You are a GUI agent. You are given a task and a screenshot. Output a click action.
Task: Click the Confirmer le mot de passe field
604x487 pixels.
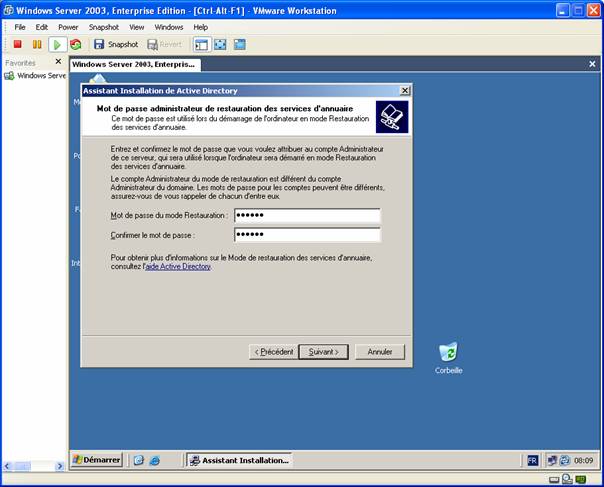[x=307, y=234]
